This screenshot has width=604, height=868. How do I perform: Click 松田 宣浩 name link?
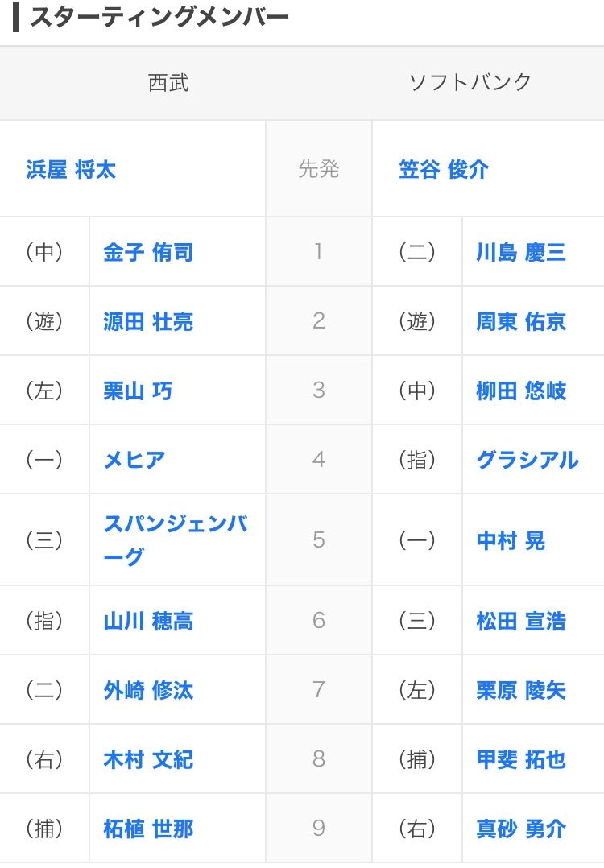[x=521, y=621]
